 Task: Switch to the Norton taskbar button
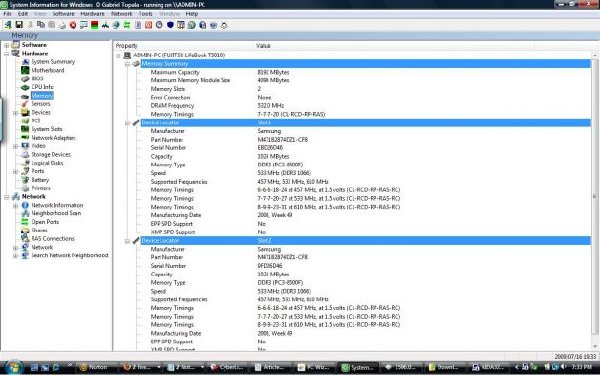94,367
